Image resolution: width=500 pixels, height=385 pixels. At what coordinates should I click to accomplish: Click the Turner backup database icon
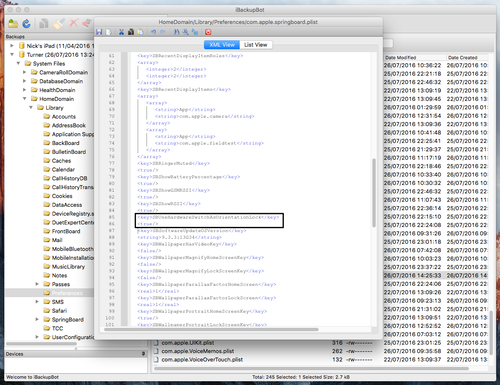[x=22, y=54]
